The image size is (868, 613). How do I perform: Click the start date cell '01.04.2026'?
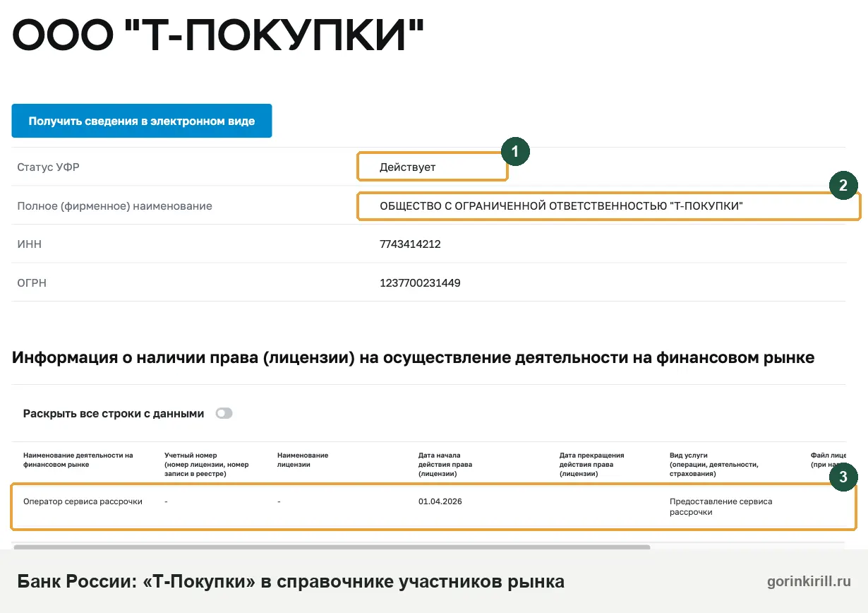[440, 501]
